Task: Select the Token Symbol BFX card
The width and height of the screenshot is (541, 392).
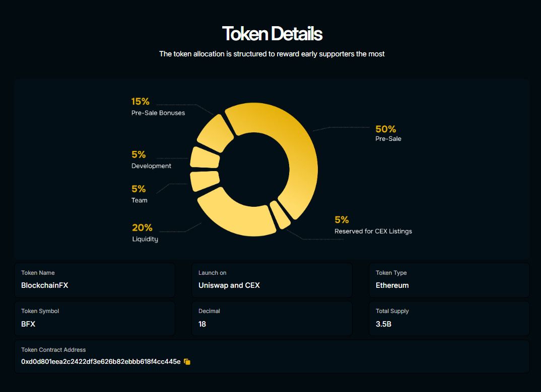Action: [x=95, y=319]
